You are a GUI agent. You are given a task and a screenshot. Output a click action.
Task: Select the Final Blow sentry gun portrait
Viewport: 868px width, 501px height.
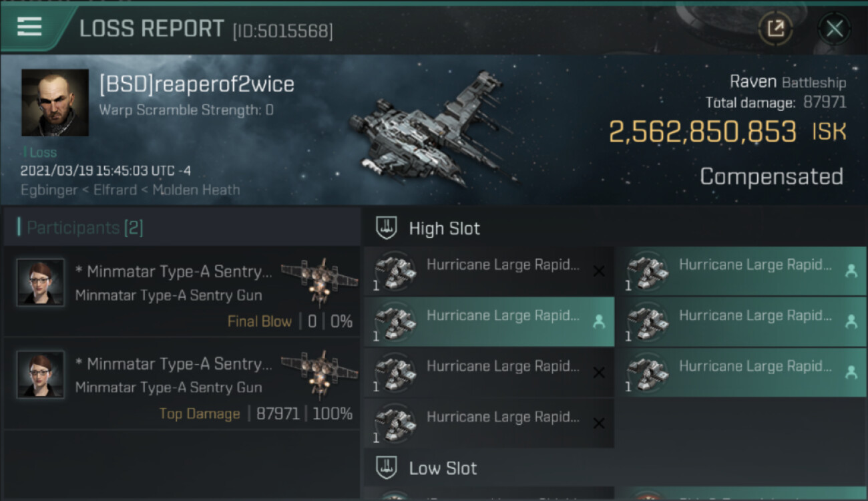click(41, 283)
